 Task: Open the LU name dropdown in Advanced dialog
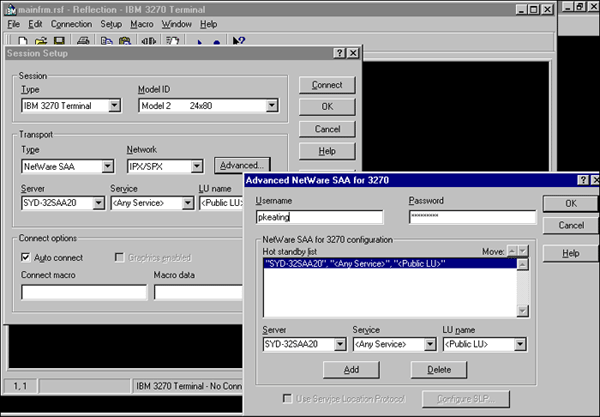click(520, 344)
